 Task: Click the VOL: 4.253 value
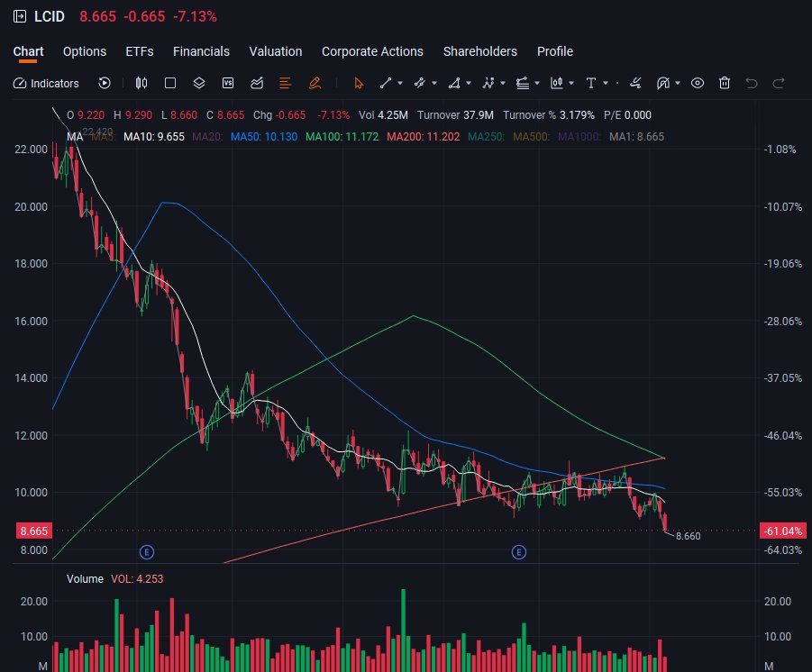[137, 579]
